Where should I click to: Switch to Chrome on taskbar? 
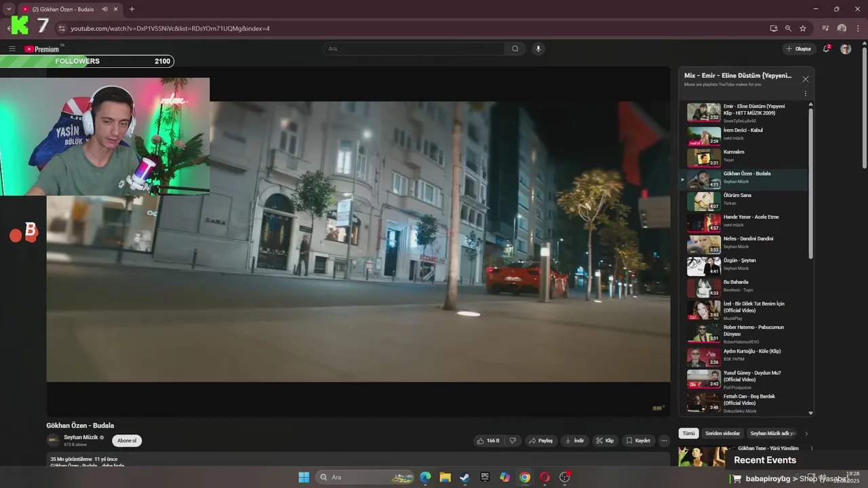coord(525,477)
